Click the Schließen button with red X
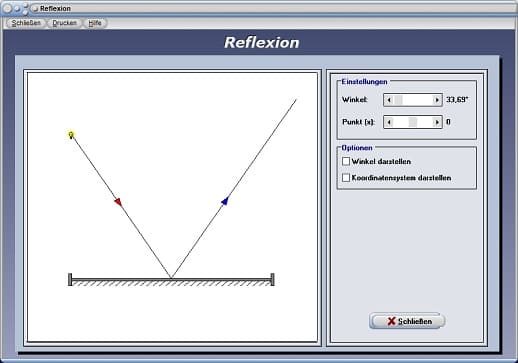The height and width of the screenshot is (363, 518). (407, 321)
